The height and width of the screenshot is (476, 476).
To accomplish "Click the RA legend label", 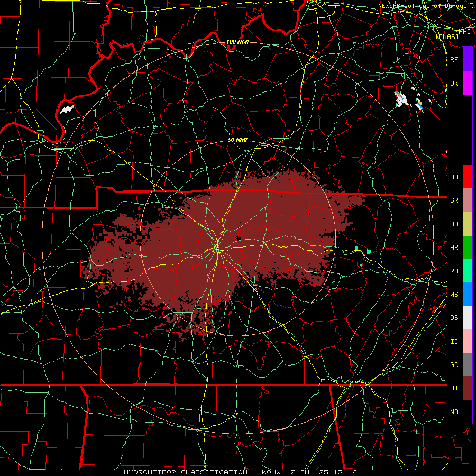I will point(454,271).
